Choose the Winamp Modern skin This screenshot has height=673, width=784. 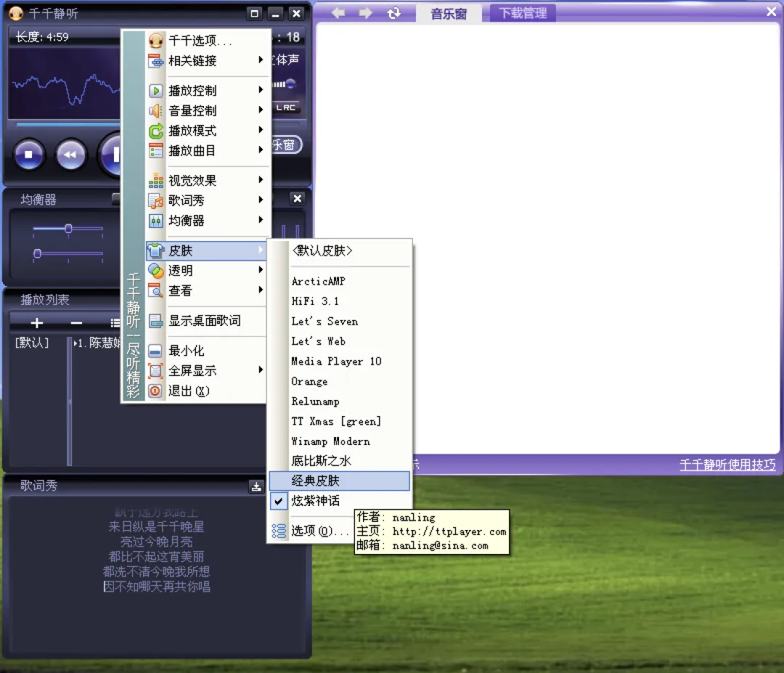[340, 441]
